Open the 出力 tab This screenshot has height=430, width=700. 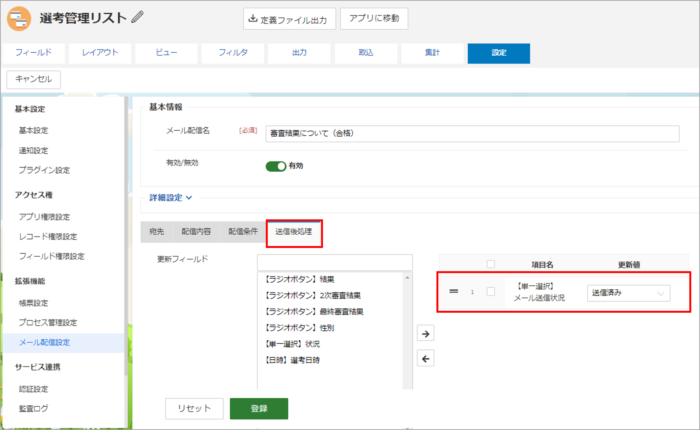coord(300,53)
